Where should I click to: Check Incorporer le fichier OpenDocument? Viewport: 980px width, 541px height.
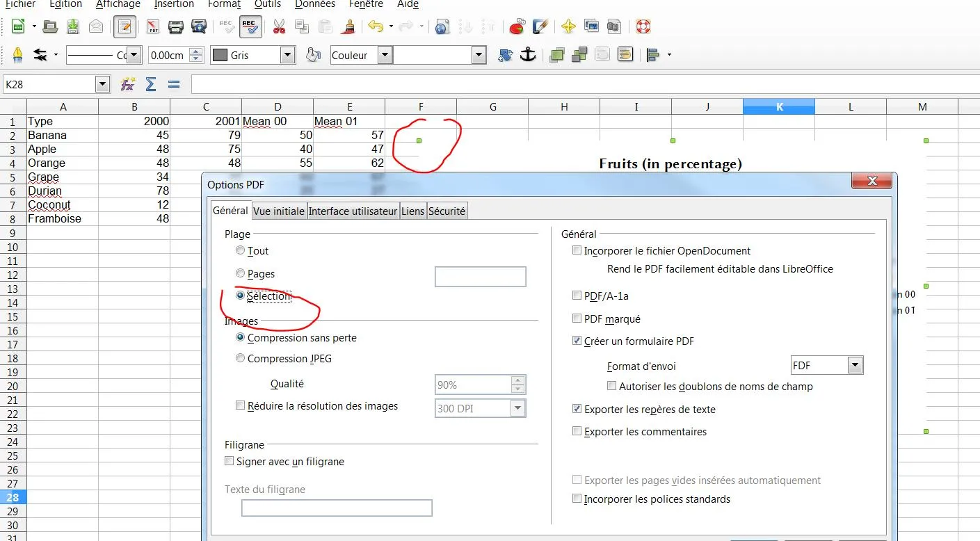pyautogui.click(x=577, y=250)
